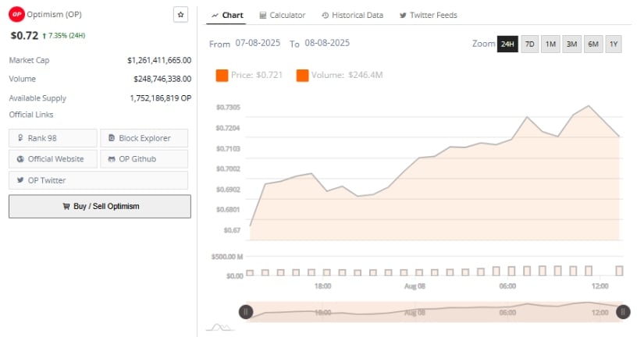Viewport: 644px width, 337px height.
Task: Click the globe icon beside Official Website
Action: click(20, 159)
